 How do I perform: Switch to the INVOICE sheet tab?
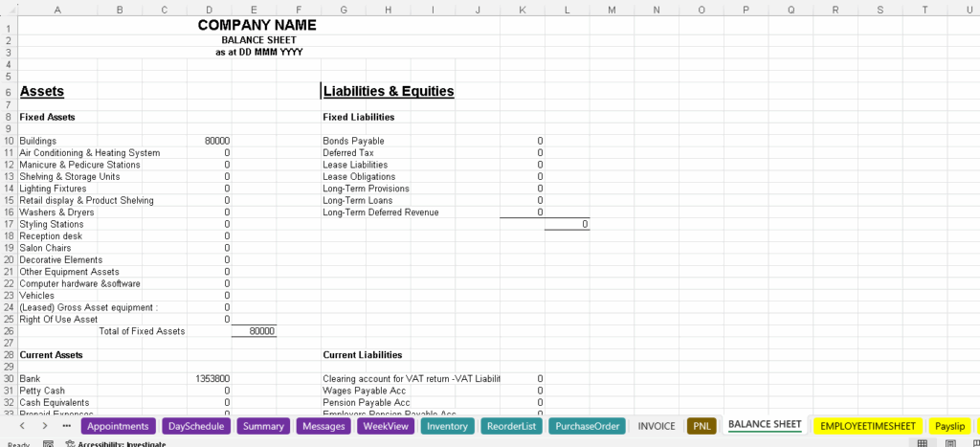tap(657, 426)
